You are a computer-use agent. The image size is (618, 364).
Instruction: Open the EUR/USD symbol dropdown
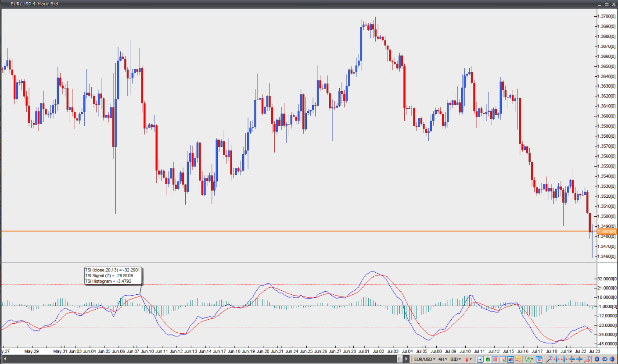pyautogui.click(x=424, y=360)
